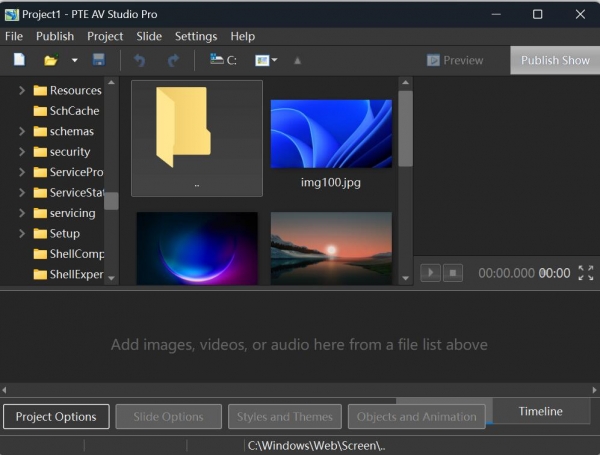Open the Project menu
Viewport: 600px width, 455px height.
(x=105, y=36)
